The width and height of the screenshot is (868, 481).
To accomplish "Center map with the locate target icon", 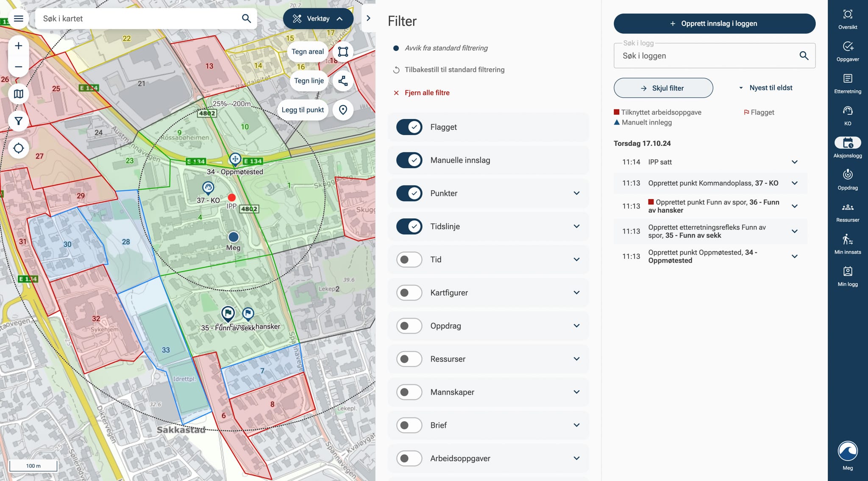I will click(19, 148).
